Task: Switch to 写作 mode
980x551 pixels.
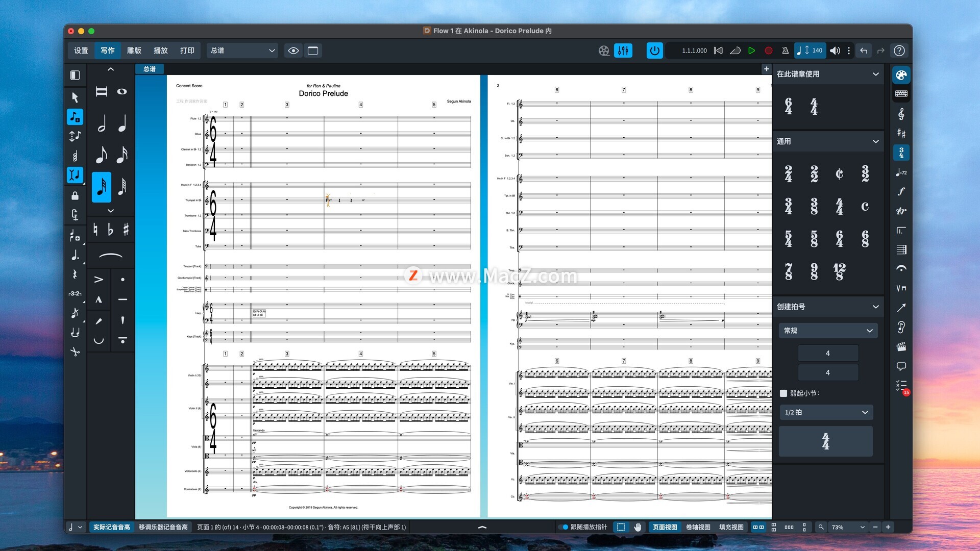Action: point(108,51)
